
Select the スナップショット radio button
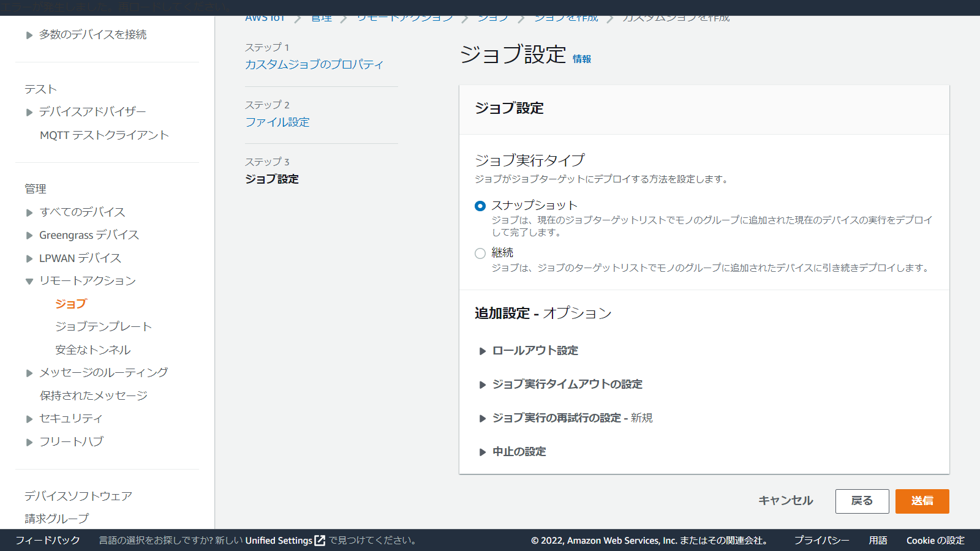480,206
